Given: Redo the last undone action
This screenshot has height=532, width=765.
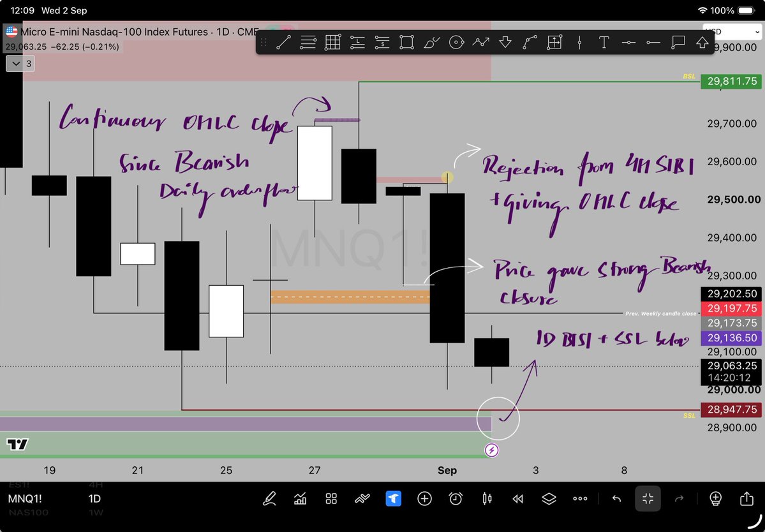Looking at the screenshot, I should pos(679,498).
